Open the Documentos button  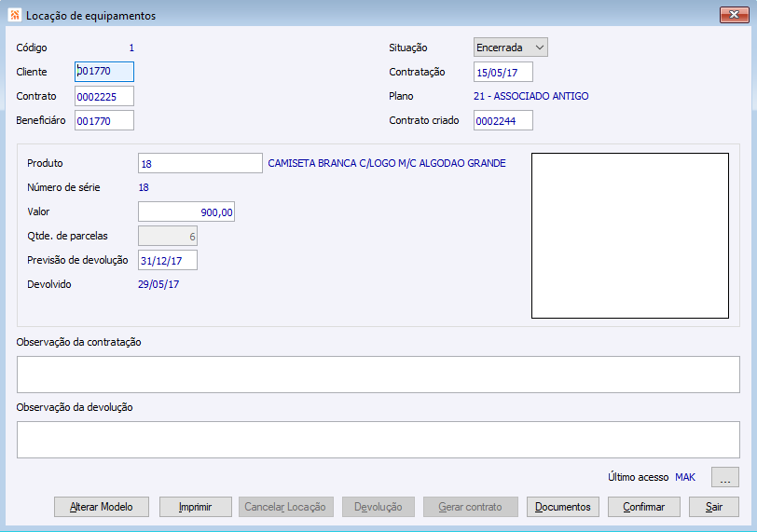click(563, 507)
